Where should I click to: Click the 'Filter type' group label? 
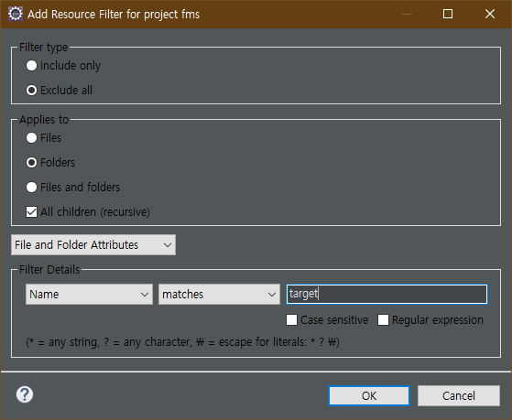pyautogui.click(x=43, y=48)
